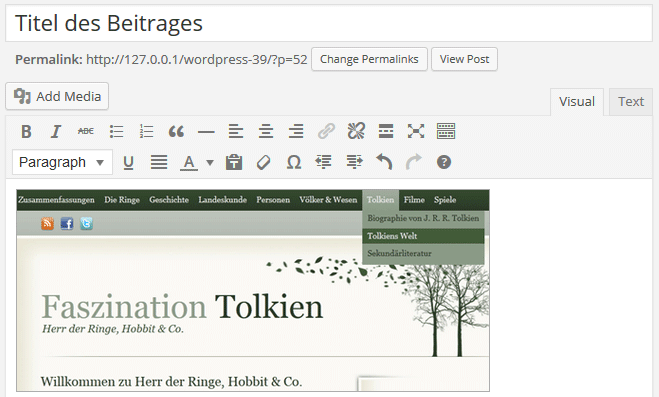Screen dimensions: 659x397
Task: Redo the last undone change
Action: tap(414, 162)
